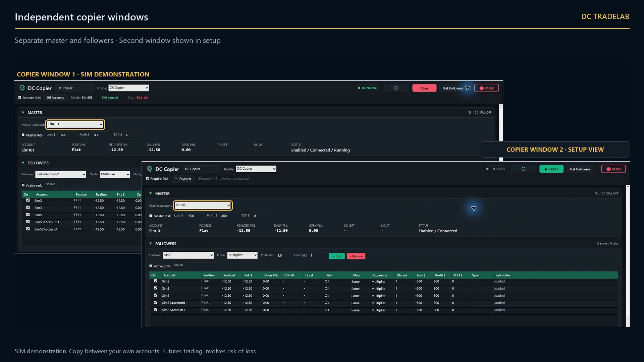Collapse MASTER section in the stopped window
The width and height of the screenshot is (644, 362).
tap(151, 193)
